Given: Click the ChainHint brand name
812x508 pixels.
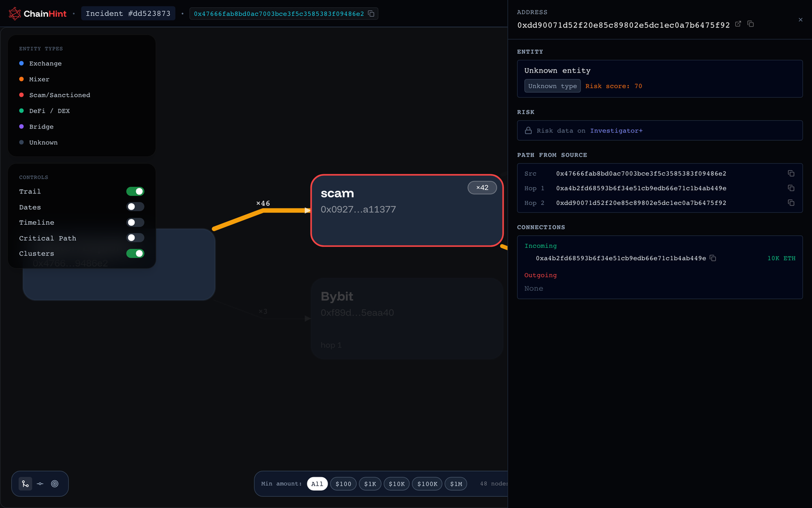Looking at the screenshot, I should [45, 13].
